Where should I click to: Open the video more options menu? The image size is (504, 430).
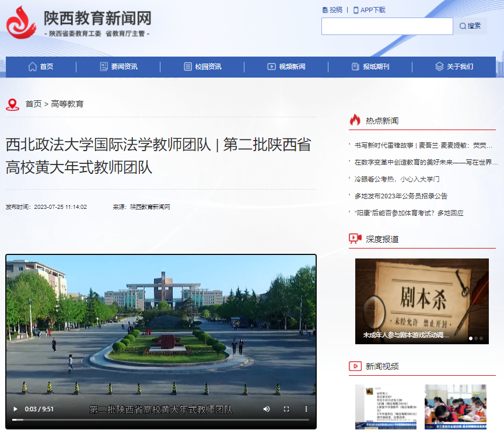(306, 409)
